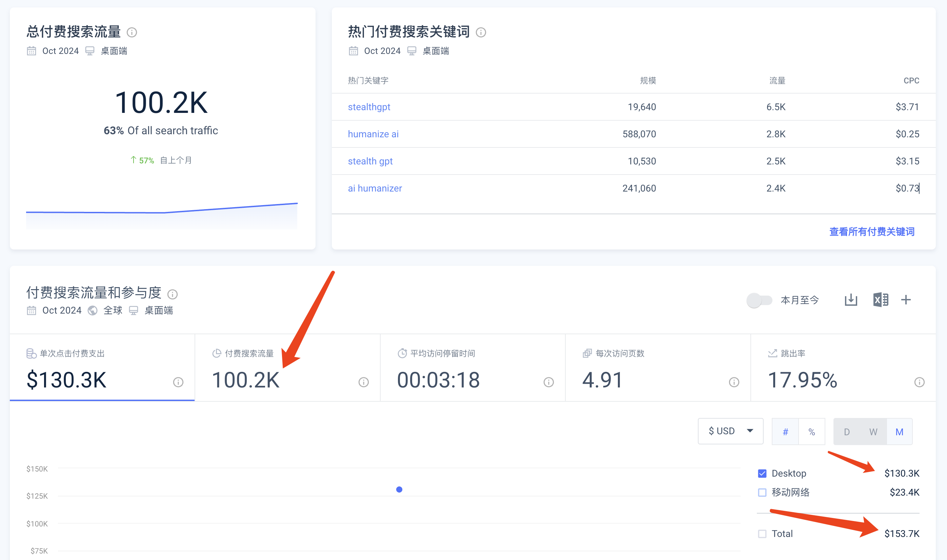Click the paid traffic sparkline chart

click(x=161, y=216)
